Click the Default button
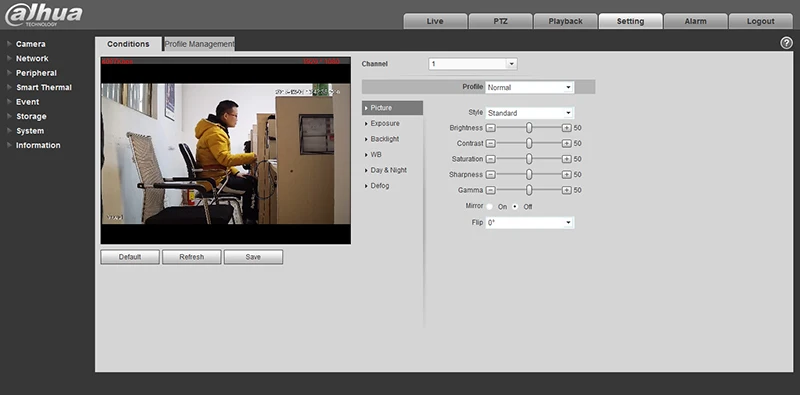Image resolution: width=800 pixels, height=395 pixels. [x=130, y=257]
